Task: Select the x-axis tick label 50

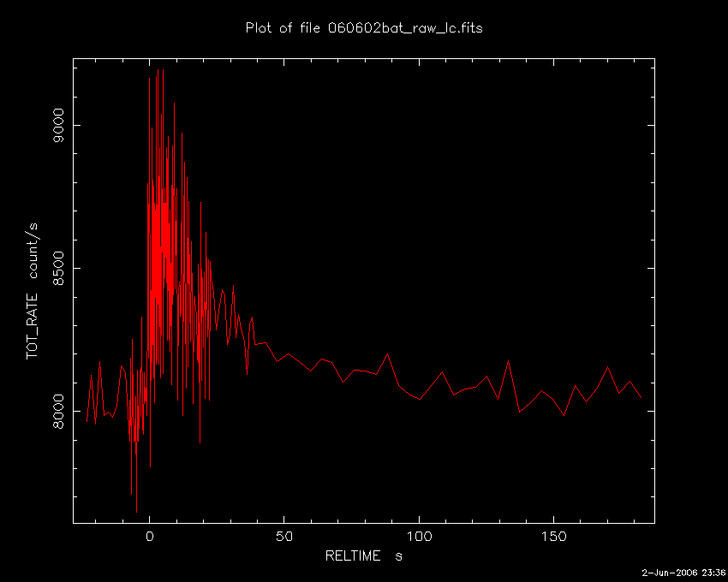Action: (284, 537)
